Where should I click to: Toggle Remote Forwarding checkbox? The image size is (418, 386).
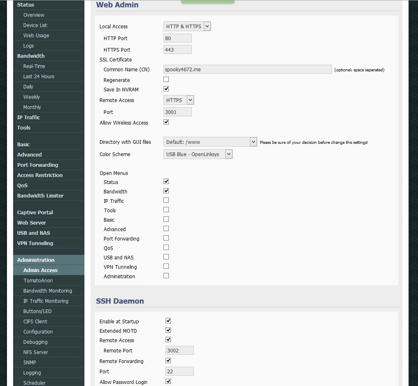(168, 361)
